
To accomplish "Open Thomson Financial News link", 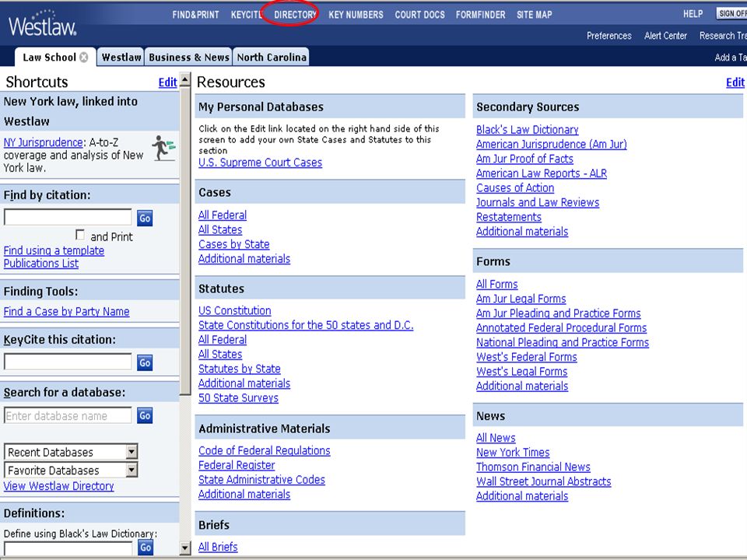I will coord(533,467).
